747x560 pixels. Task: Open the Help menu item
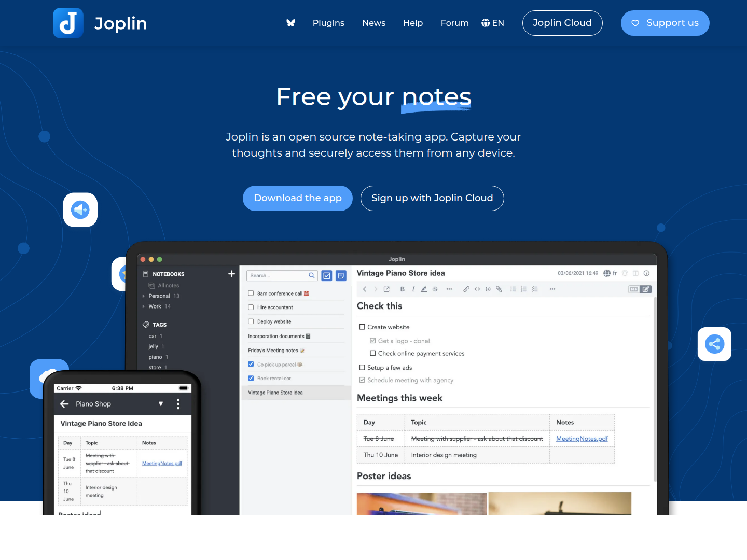413,23
